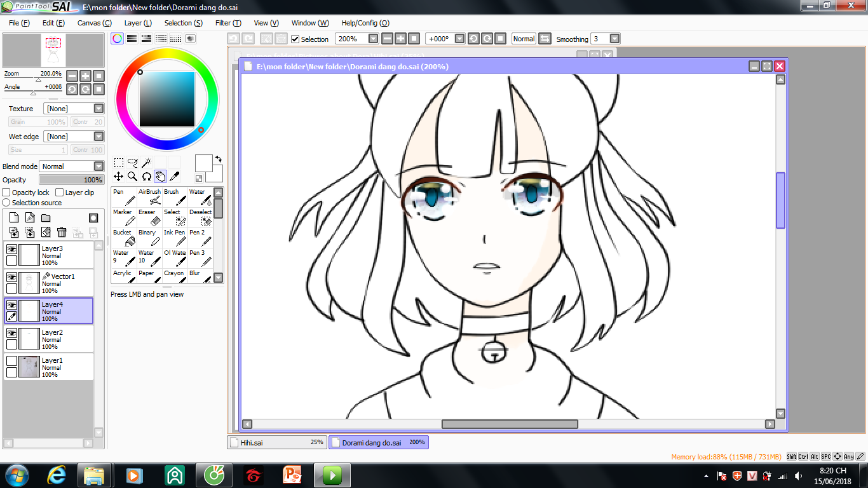The image size is (868, 488).
Task: Choose the Binary pen tool
Action: click(149, 238)
